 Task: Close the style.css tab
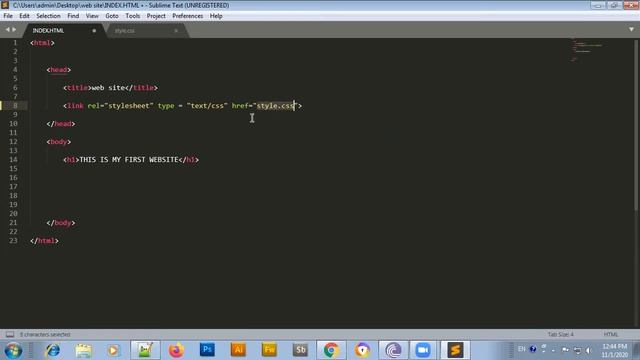(x=176, y=31)
